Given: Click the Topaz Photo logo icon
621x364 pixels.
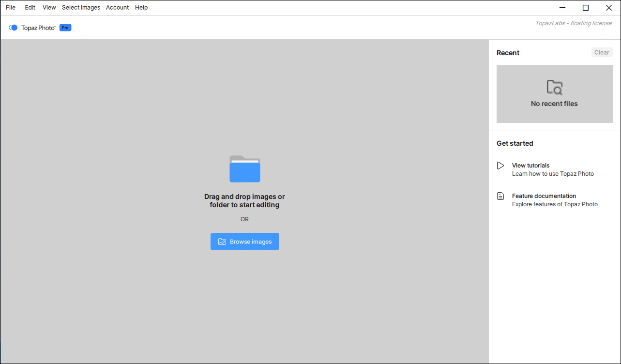Looking at the screenshot, I should pos(13,28).
